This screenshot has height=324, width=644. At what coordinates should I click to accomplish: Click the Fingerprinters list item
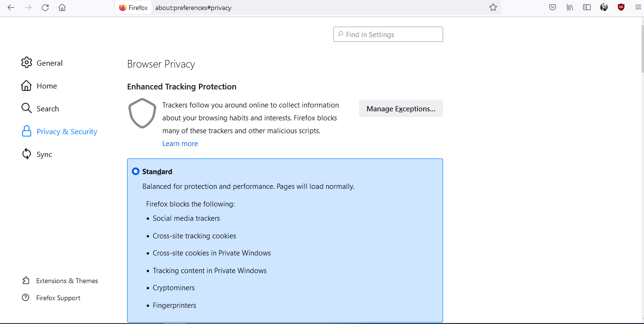pyautogui.click(x=174, y=305)
